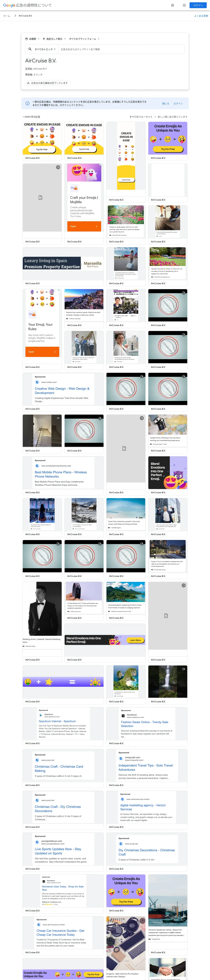Click the globe favicon of the yoursportsbuzz.com ad
Image resolution: width=210 pixels, height=980 pixels.
pos(37,842)
